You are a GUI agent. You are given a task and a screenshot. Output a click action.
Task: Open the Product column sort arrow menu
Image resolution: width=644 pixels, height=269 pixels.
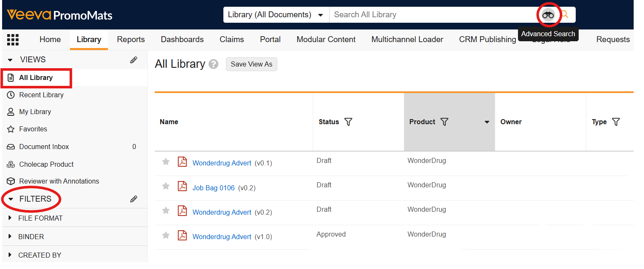(x=487, y=122)
